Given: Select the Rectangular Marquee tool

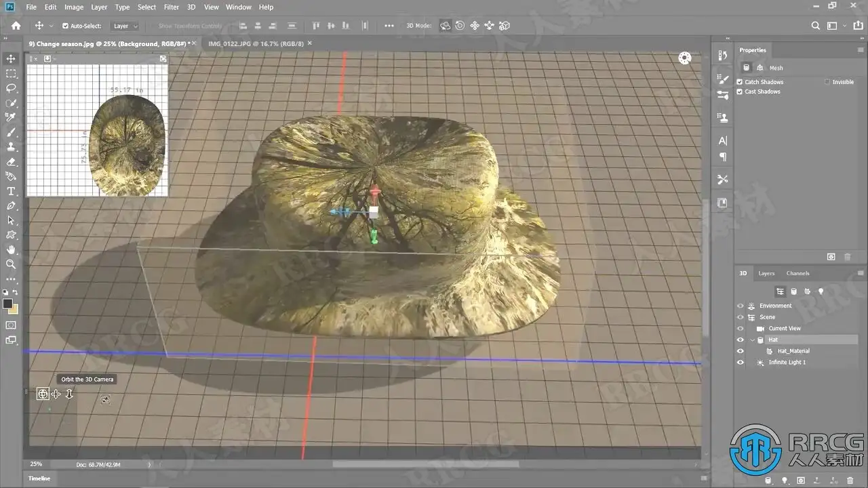Looking at the screenshot, I should pyautogui.click(x=11, y=74).
